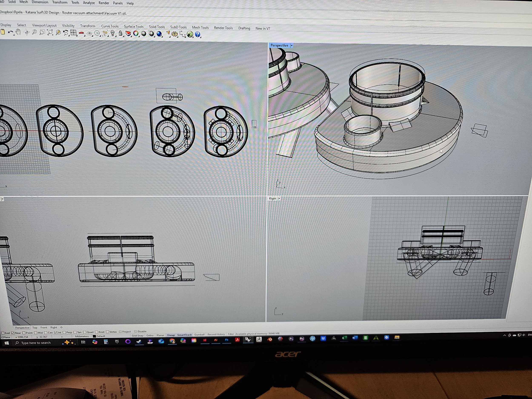Viewport: 532px width, 399px height.
Task: Click the four-viewport layout icon
Action: tap(74, 33)
